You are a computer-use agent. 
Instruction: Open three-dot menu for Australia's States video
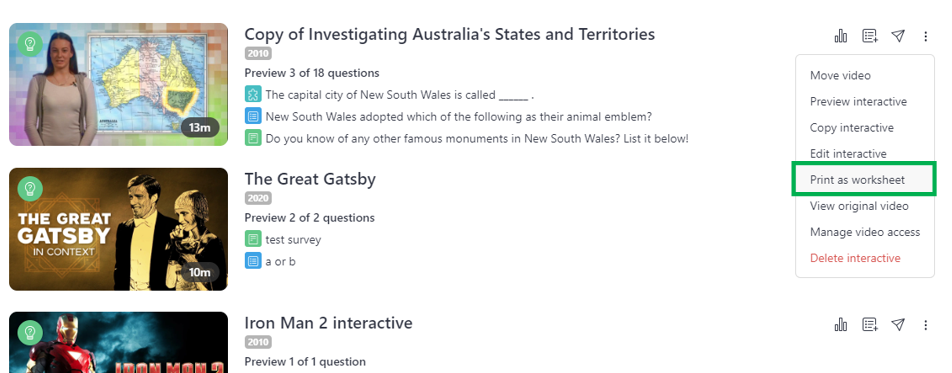[x=926, y=36]
